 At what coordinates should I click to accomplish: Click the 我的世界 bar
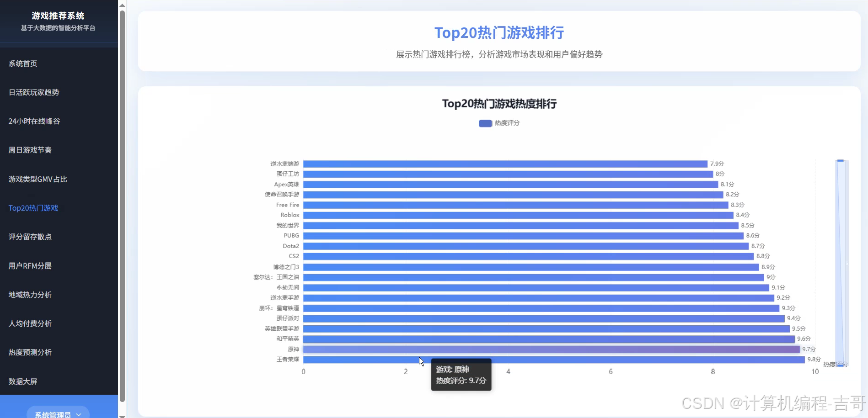(x=521, y=226)
